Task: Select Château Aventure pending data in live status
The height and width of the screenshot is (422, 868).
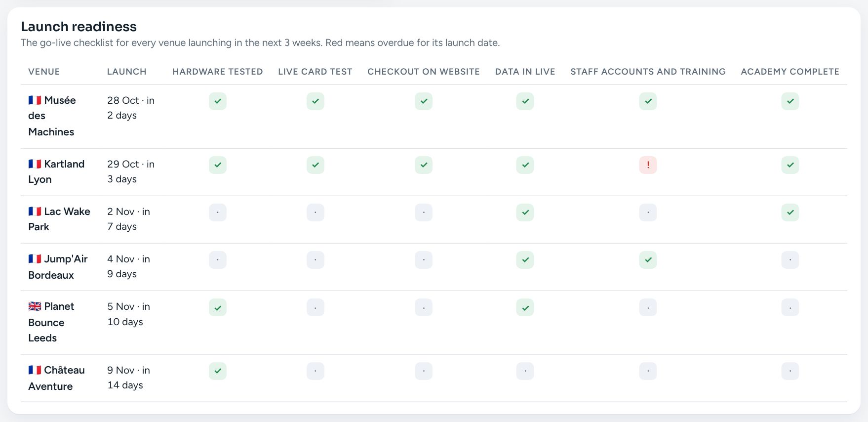Action: (525, 371)
